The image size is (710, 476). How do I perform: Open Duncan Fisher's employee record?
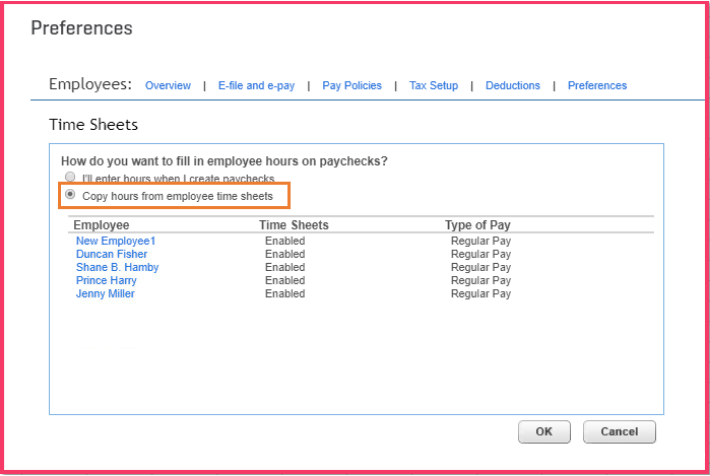112,254
